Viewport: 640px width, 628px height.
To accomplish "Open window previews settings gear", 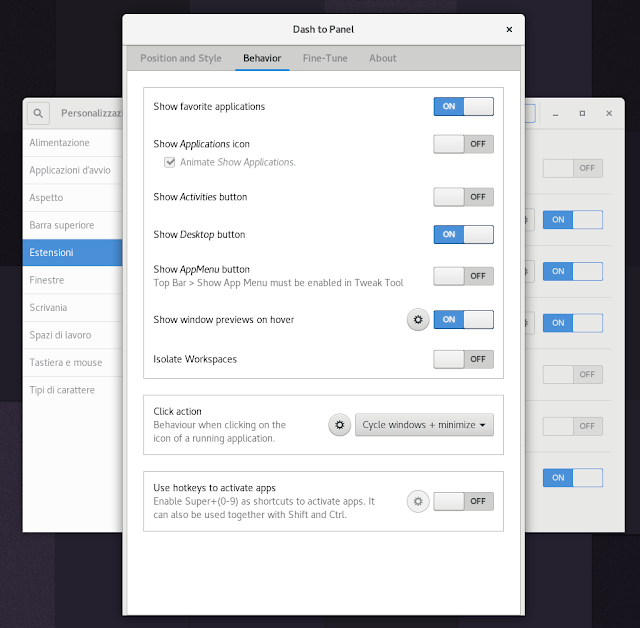I will tap(418, 320).
